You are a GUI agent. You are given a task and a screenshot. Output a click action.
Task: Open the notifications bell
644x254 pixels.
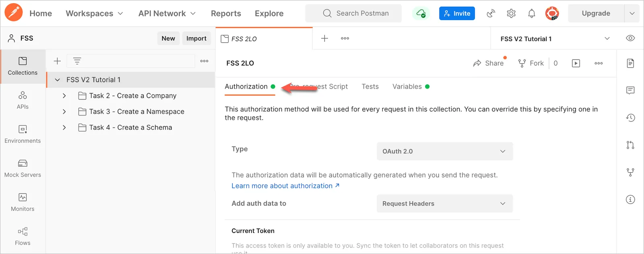pyautogui.click(x=532, y=13)
